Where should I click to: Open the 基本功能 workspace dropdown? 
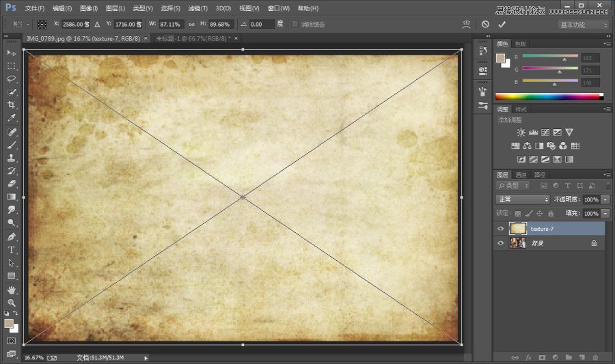point(583,25)
